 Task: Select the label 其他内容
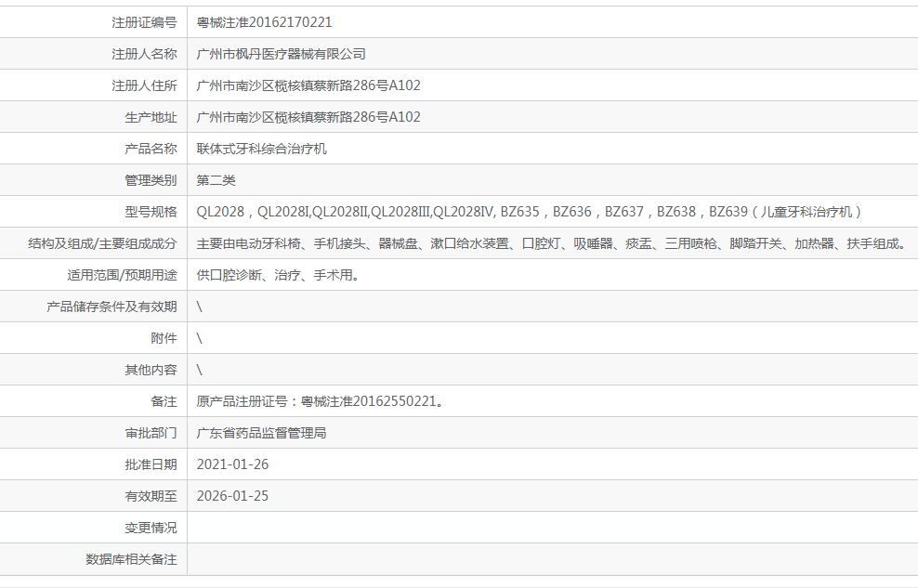click(151, 370)
